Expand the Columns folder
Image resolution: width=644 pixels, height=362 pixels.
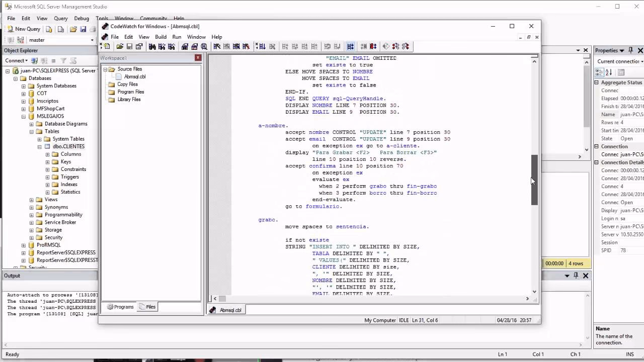(x=48, y=154)
